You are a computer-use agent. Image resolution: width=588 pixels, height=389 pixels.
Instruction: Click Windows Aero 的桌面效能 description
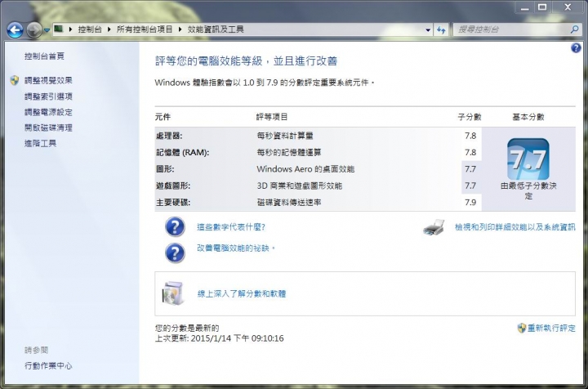coord(305,169)
